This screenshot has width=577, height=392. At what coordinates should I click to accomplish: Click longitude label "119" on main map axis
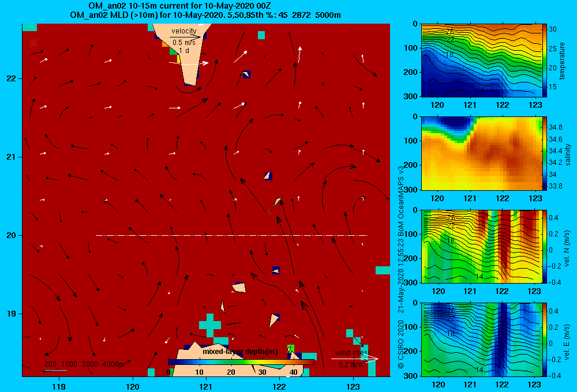59,386
